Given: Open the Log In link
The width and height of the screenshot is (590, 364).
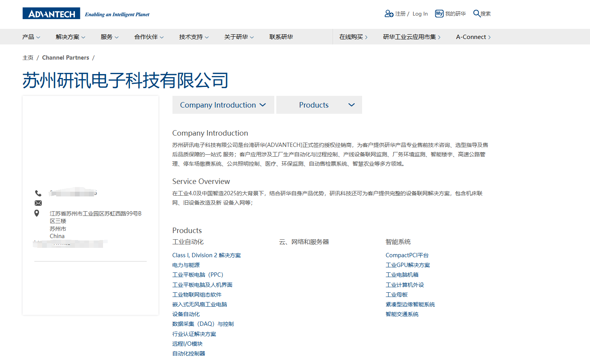Looking at the screenshot, I should coord(420,14).
